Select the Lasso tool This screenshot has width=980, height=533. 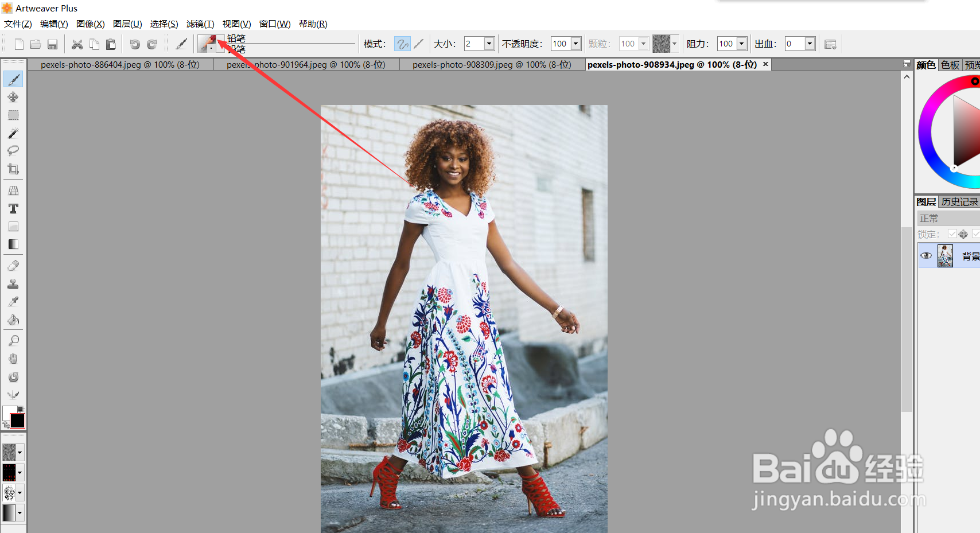pyautogui.click(x=13, y=151)
